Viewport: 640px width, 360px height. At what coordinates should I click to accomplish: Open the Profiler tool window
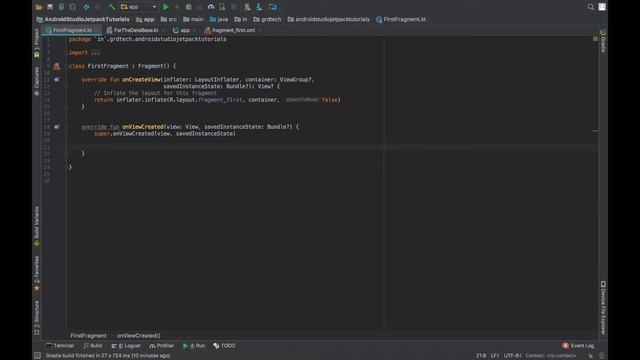pyautogui.click(x=161, y=346)
